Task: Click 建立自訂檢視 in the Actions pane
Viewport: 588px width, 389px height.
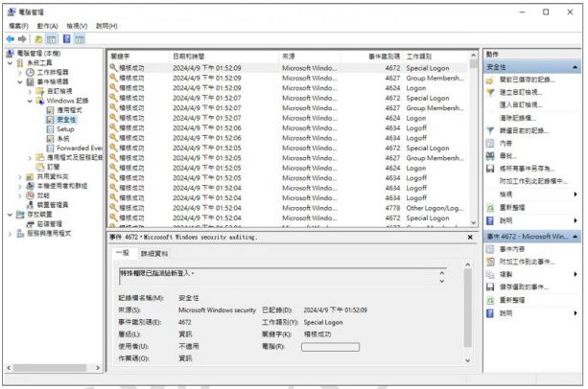Action: (x=521, y=93)
